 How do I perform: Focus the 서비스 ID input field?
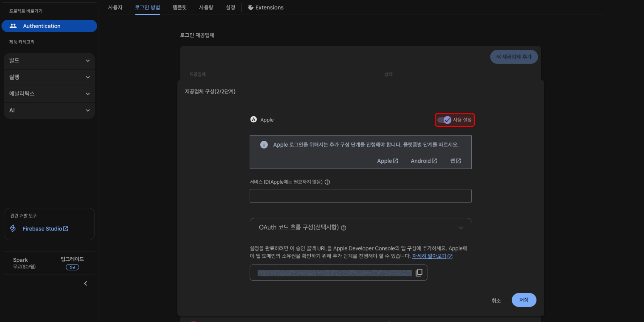coord(360,196)
